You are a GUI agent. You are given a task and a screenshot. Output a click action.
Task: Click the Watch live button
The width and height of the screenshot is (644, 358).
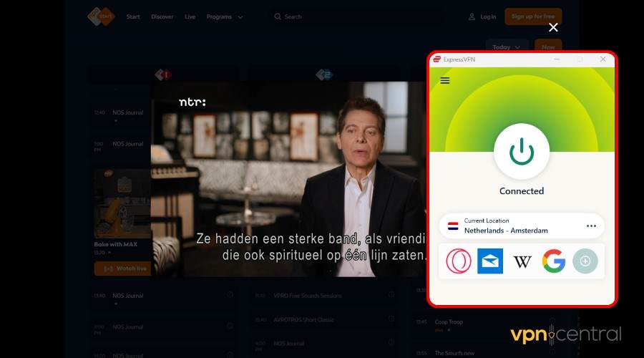(x=125, y=268)
